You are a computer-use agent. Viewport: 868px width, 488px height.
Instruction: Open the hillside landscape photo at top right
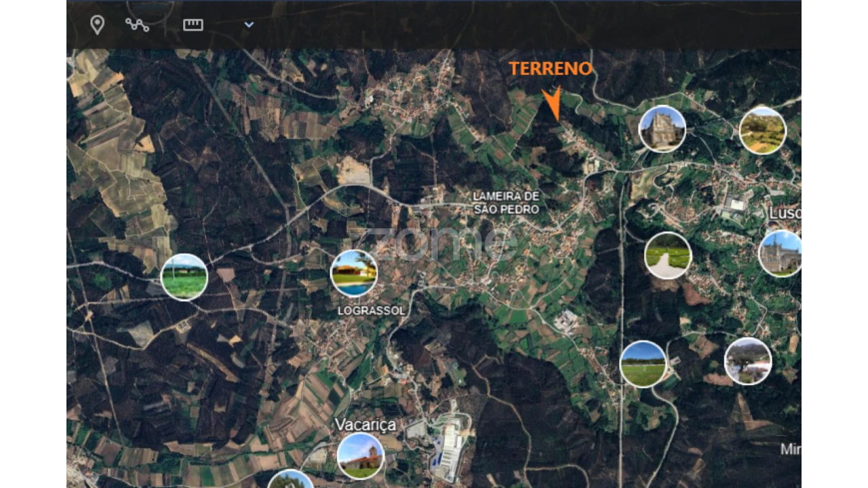pyautogui.click(x=762, y=131)
